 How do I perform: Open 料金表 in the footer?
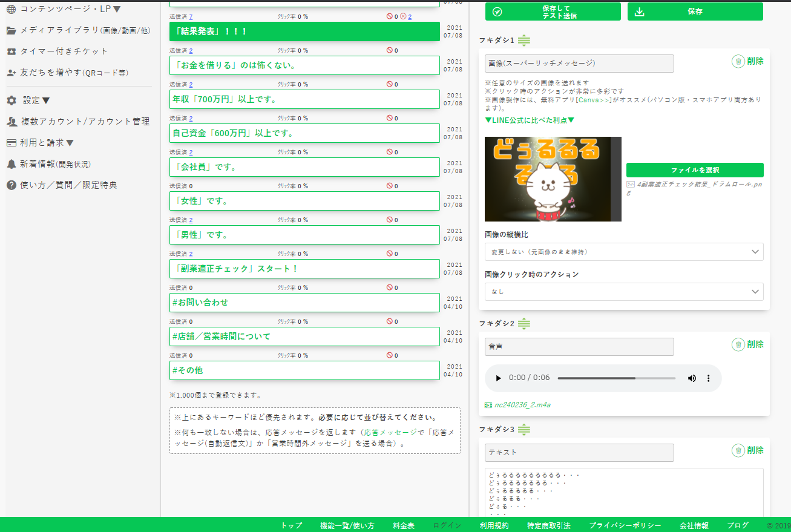(404, 525)
